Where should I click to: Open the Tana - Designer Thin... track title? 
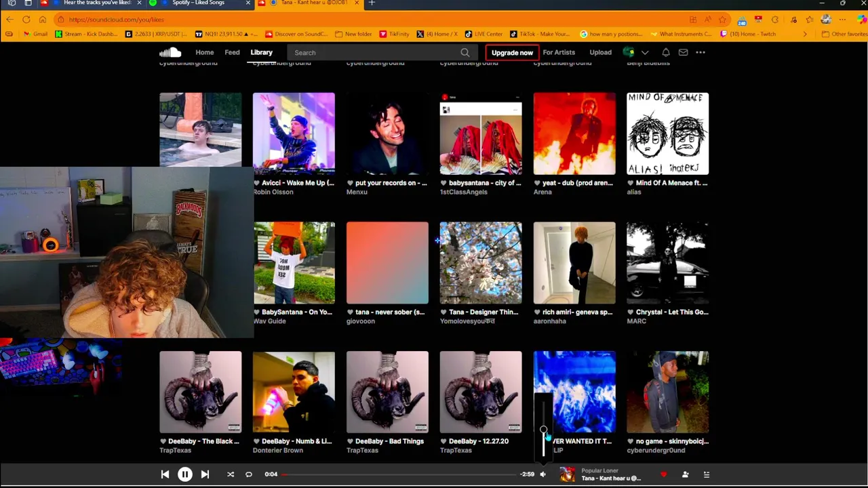tap(484, 312)
